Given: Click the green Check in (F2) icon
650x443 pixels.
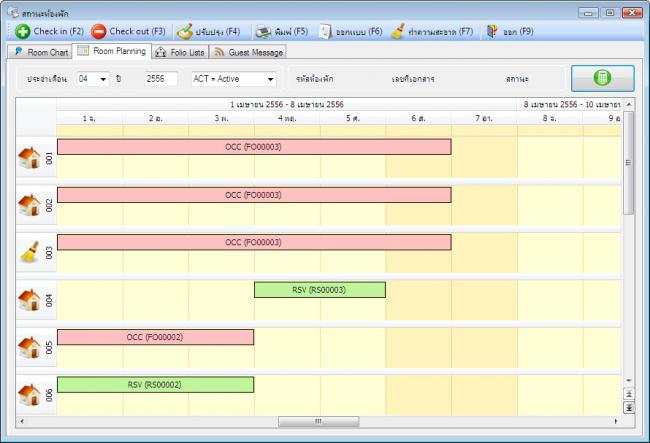Looking at the screenshot, I should coord(22,31).
